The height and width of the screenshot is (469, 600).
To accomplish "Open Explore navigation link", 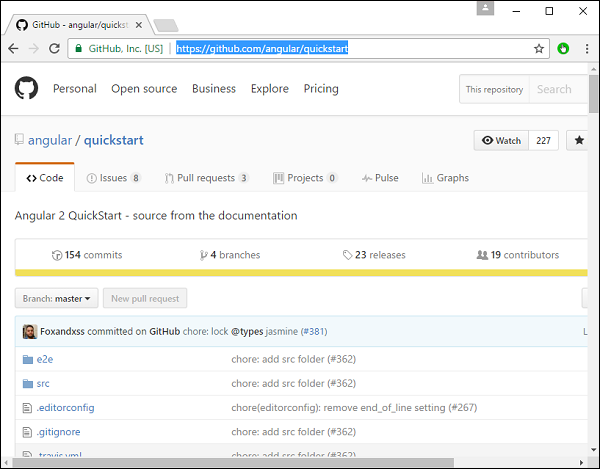I will click(x=270, y=89).
